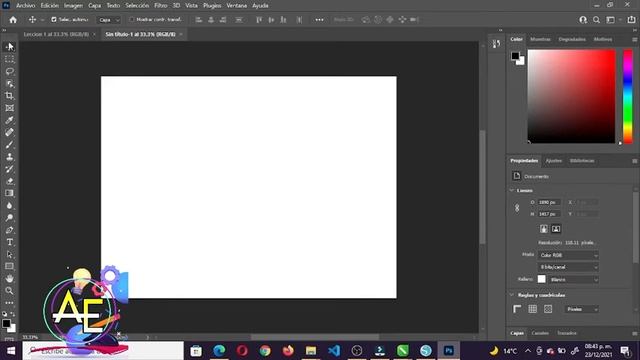This screenshot has width=640, height=360.
Task: Collapse the Lienzo section
Action: (x=512, y=190)
